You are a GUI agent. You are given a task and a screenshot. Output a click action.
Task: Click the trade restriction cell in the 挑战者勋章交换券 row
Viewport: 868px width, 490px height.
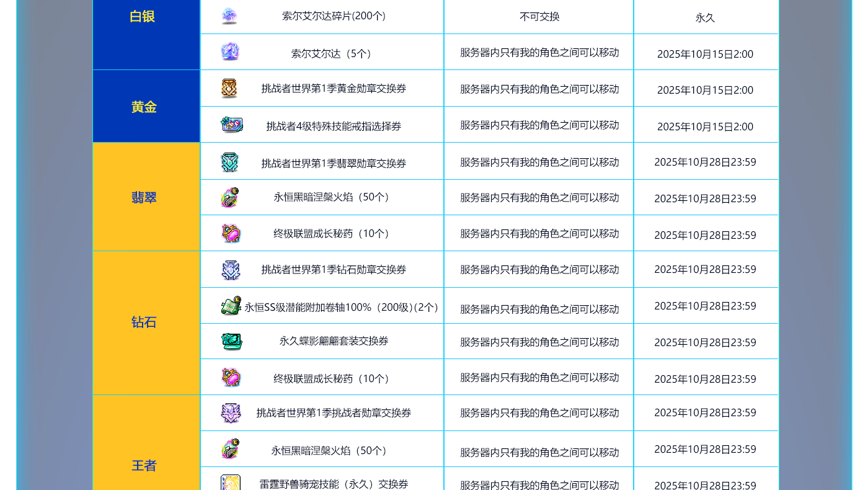[539, 413]
